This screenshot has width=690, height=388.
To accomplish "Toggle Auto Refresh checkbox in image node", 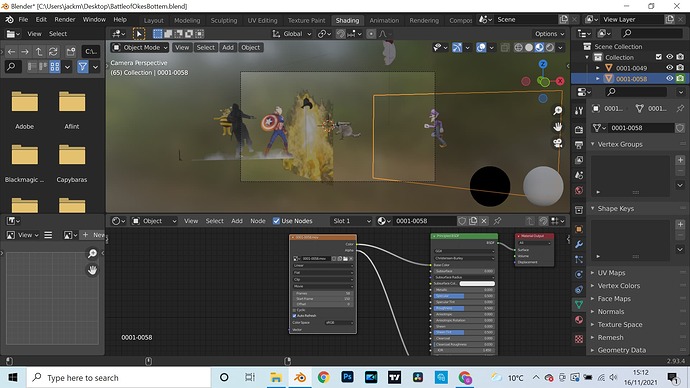I will pyautogui.click(x=294, y=316).
